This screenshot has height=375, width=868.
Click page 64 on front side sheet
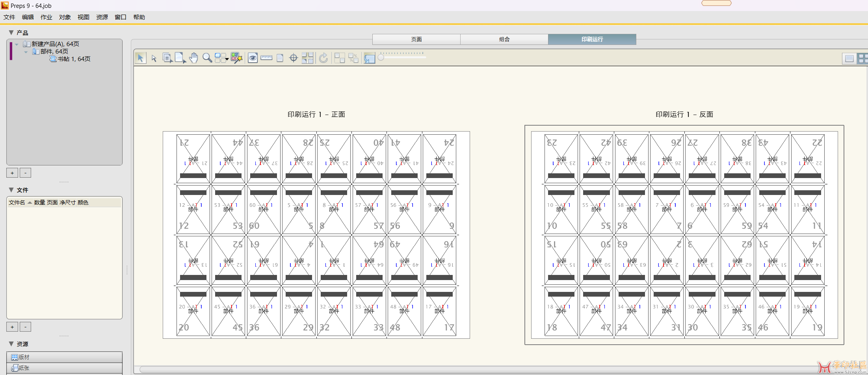coord(369,260)
